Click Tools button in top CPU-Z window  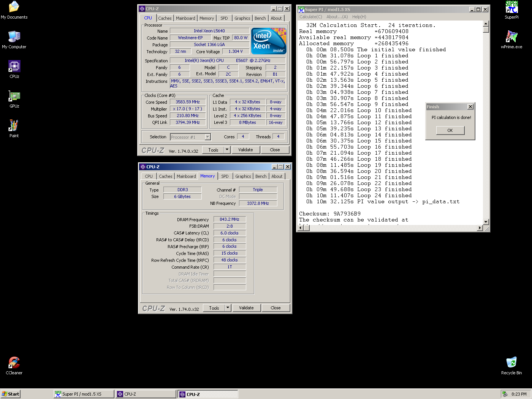point(213,150)
